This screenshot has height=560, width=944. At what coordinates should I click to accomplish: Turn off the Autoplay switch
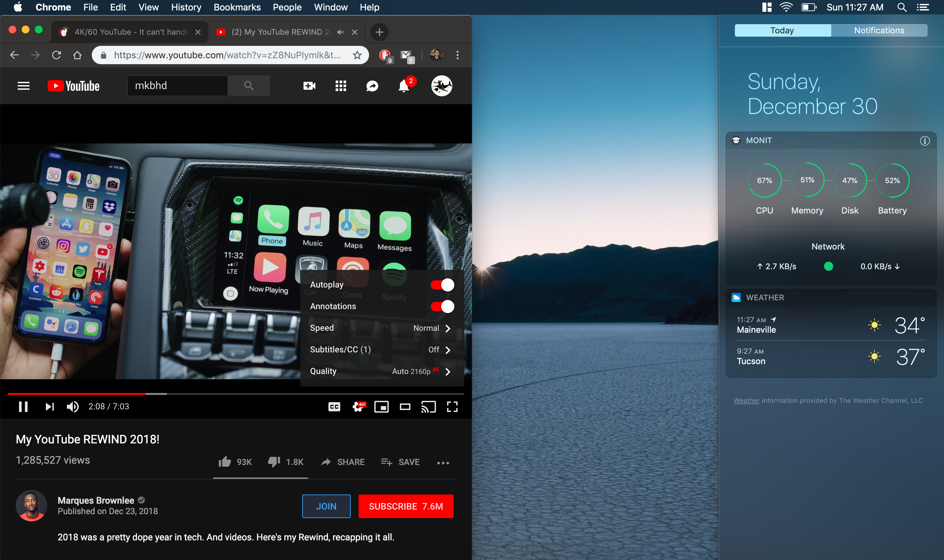(x=442, y=285)
